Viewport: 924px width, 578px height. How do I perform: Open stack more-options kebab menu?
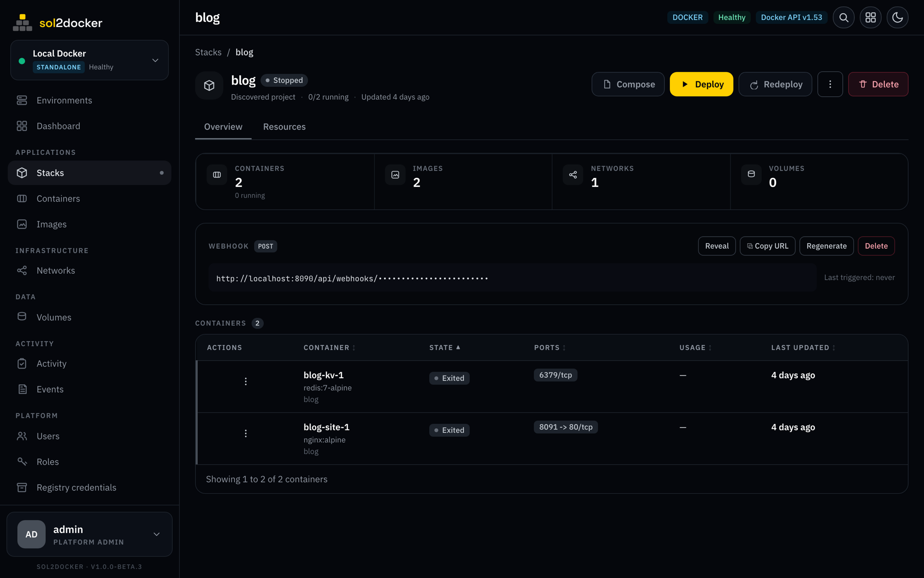(830, 84)
